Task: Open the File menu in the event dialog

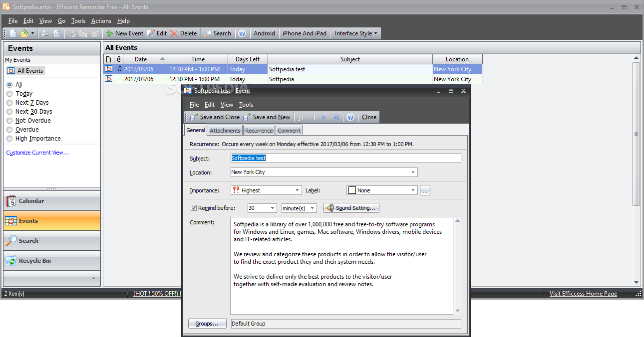Action: tap(194, 105)
